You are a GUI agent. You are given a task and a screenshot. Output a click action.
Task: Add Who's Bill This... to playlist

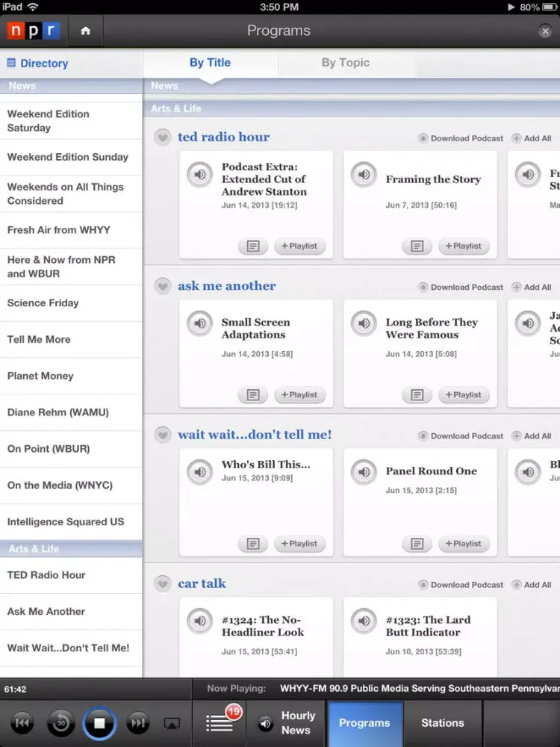[299, 544]
